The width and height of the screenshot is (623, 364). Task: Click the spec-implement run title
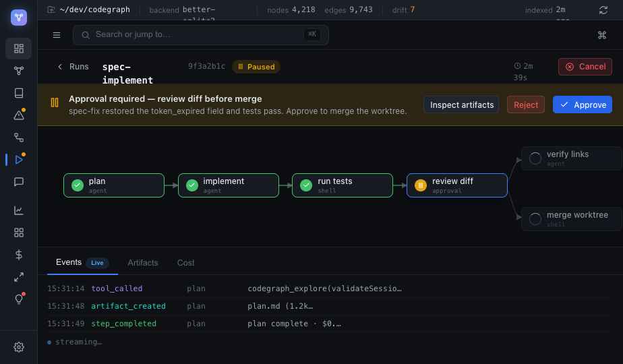127,73
